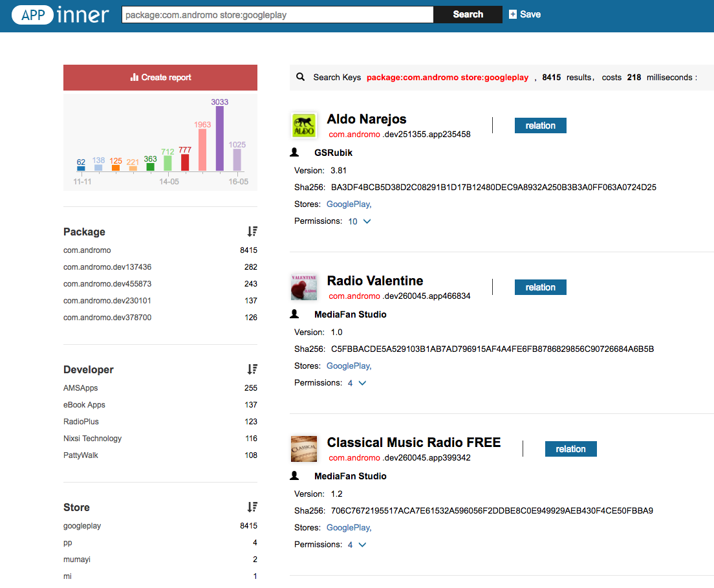Open GooglePlay store link for Radio Valentine
The height and width of the screenshot is (588, 714).
349,365
